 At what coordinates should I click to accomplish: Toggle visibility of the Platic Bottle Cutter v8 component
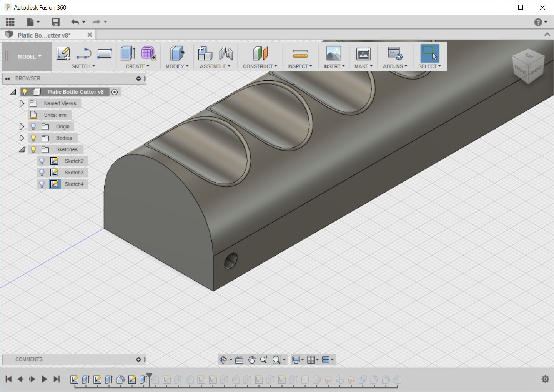pyautogui.click(x=25, y=91)
